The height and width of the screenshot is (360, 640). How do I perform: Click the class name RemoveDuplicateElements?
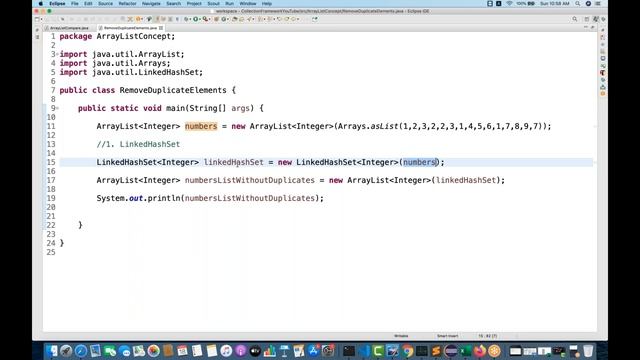[x=173, y=90]
